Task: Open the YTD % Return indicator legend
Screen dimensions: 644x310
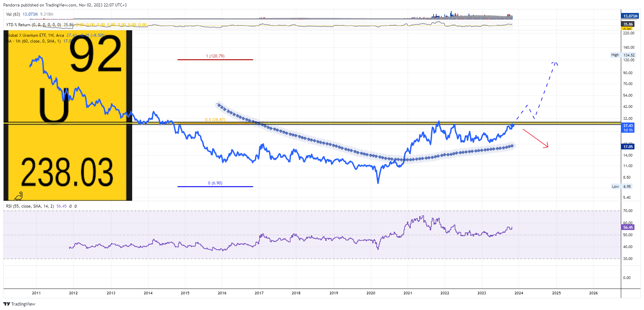Action: point(34,25)
